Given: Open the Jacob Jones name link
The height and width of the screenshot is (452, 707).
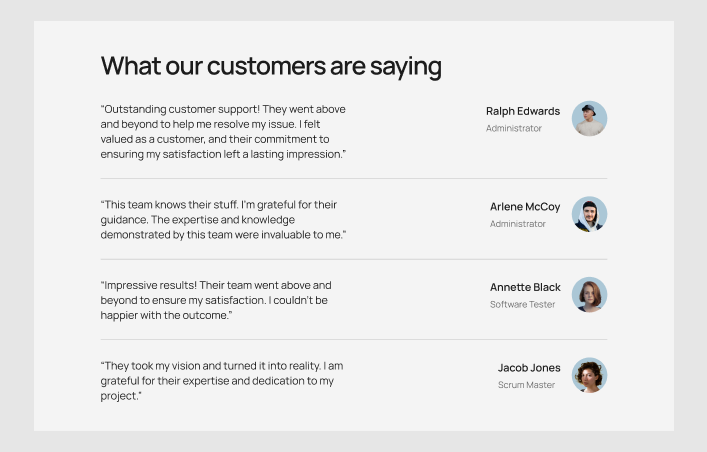Looking at the screenshot, I should point(529,367).
